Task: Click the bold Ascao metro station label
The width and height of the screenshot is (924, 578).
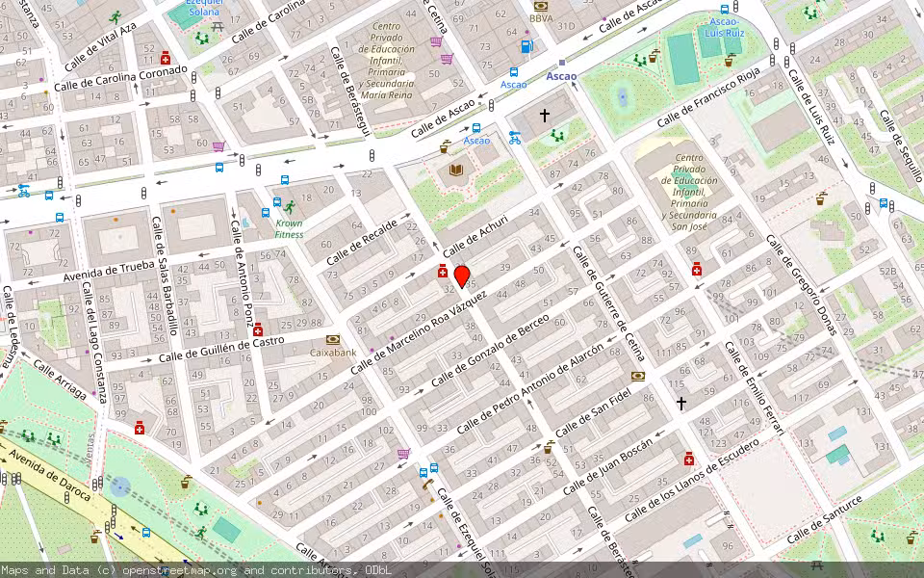Action: (561, 76)
